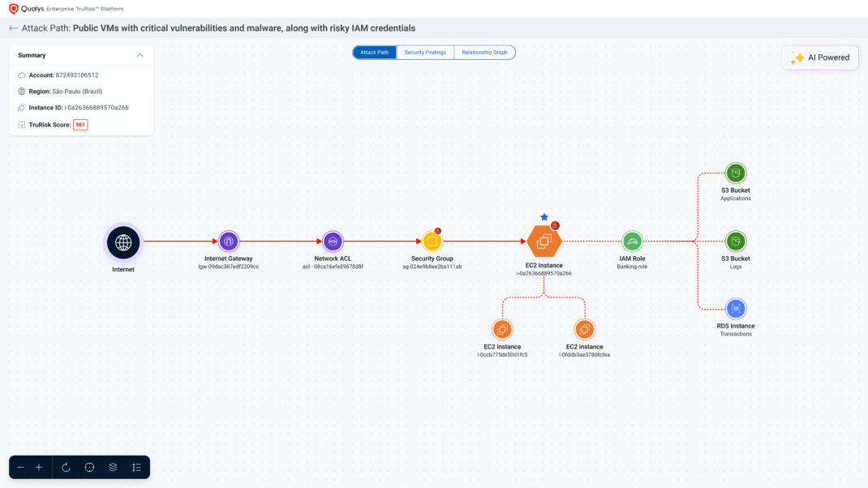Zoom in using the plus control
Screen dimensions: 868x488
pos(38,467)
